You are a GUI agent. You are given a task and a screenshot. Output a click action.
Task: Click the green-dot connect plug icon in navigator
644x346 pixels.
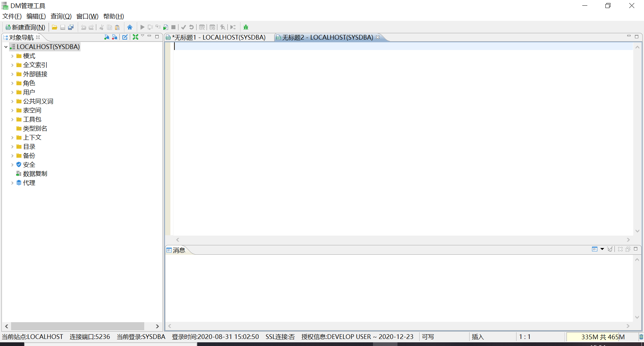107,37
